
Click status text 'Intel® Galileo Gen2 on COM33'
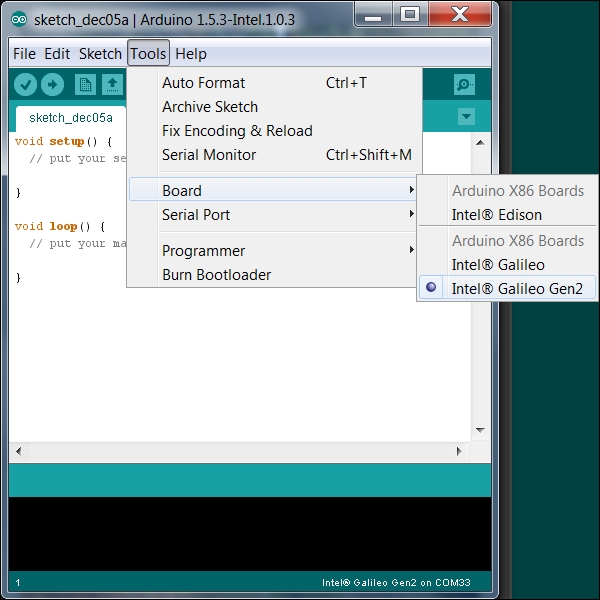point(396,582)
